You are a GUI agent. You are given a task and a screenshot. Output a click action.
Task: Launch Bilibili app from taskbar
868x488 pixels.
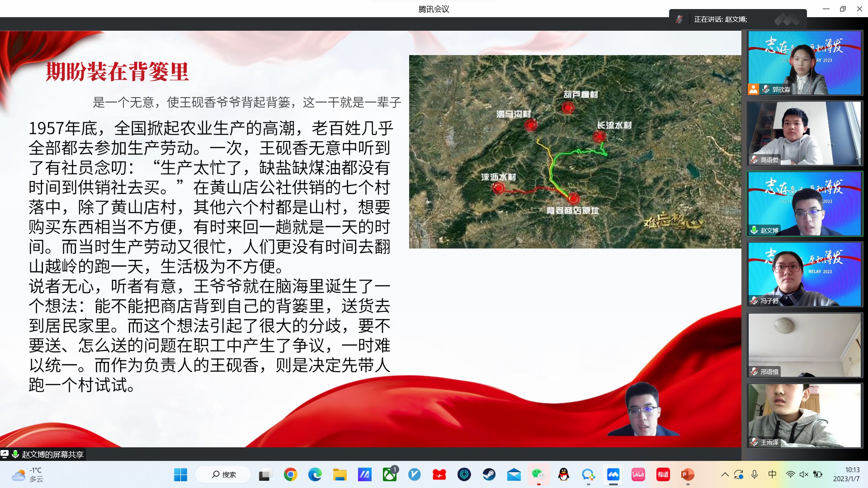[x=638, y=474]
